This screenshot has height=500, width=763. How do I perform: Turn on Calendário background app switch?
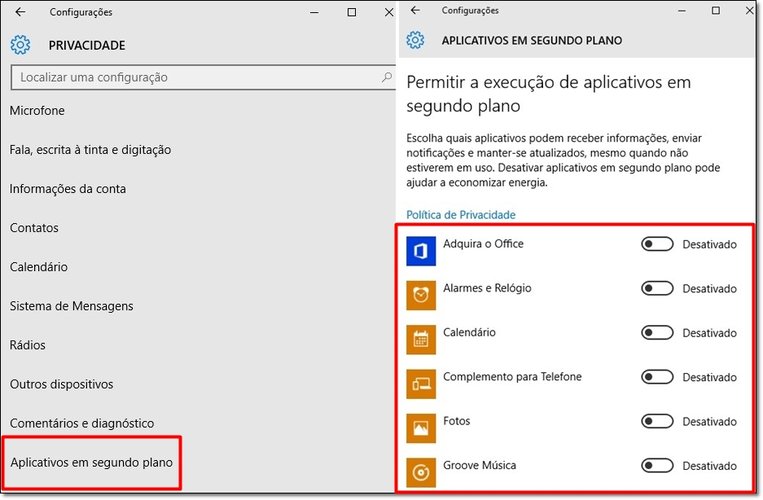[657, 332]
